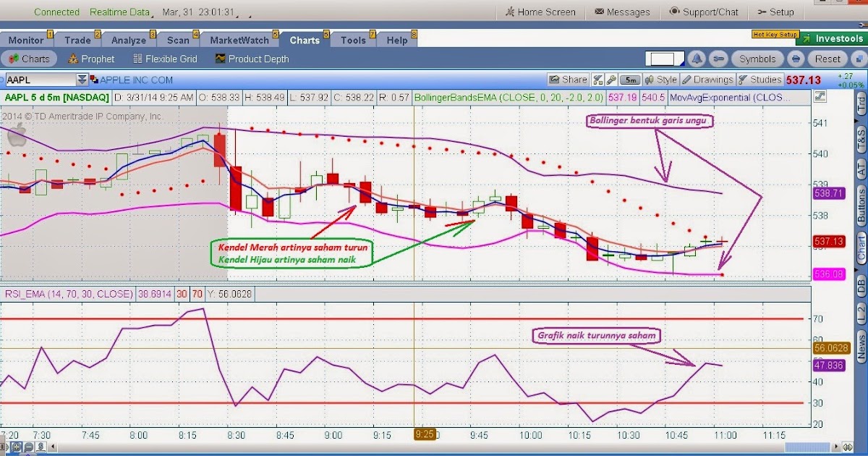Viewport: 868px width, 456px height.
Task: Click the print chart icon
Action: pyautogui.click(x=796, y=59)
